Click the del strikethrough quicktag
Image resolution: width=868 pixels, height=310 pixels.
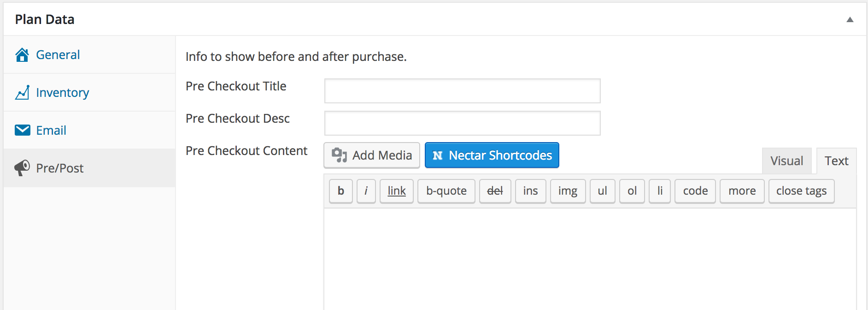click(495, 191)
